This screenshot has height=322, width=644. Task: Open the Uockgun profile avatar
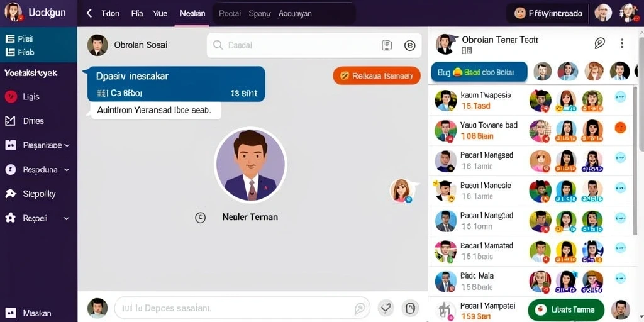point(13,13)
